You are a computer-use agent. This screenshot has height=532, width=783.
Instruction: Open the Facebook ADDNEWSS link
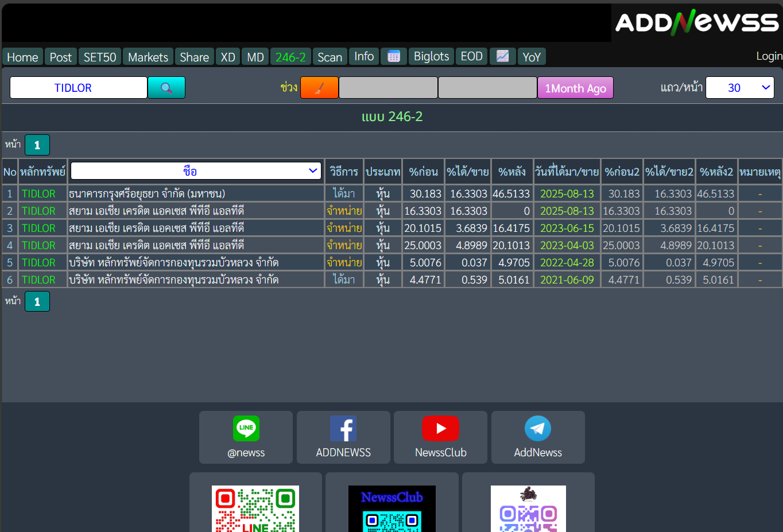pos(343,437)
